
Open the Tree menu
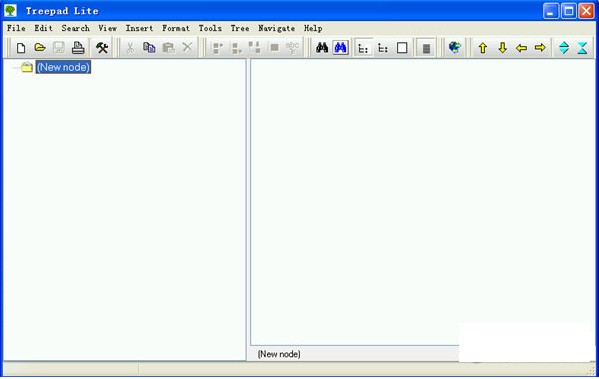pos(240,28)
